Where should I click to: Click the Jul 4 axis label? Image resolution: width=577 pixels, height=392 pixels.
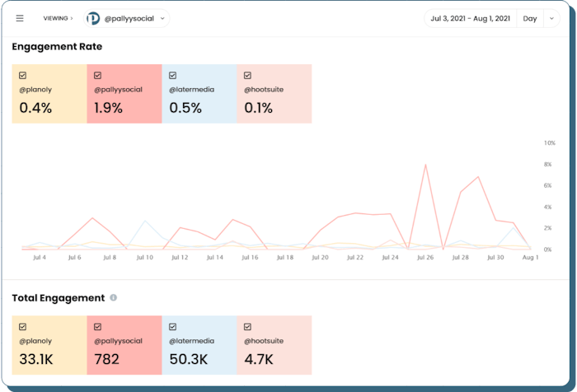[40, 258]
